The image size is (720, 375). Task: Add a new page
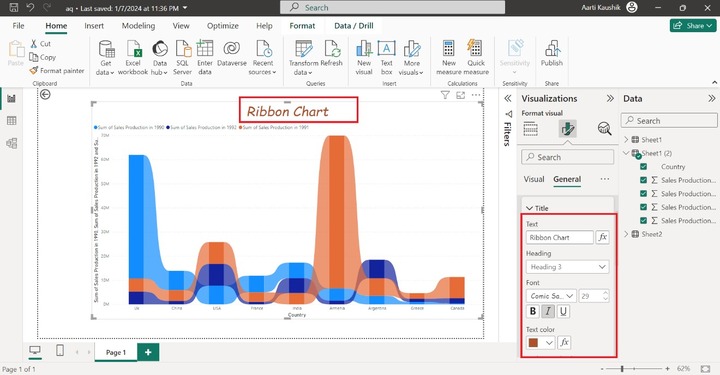coord(148,352)
